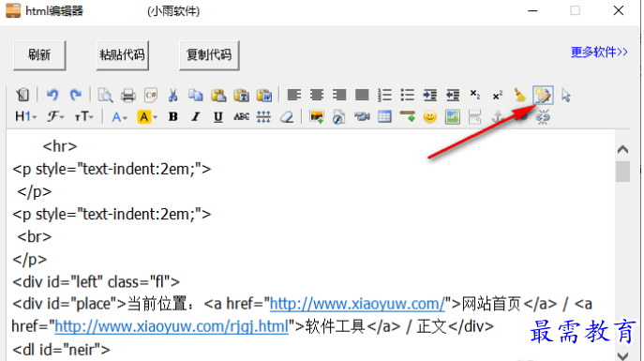Click the 复制代码 copy code button
This screenshot has height=361, width=644.
(209, 55)
